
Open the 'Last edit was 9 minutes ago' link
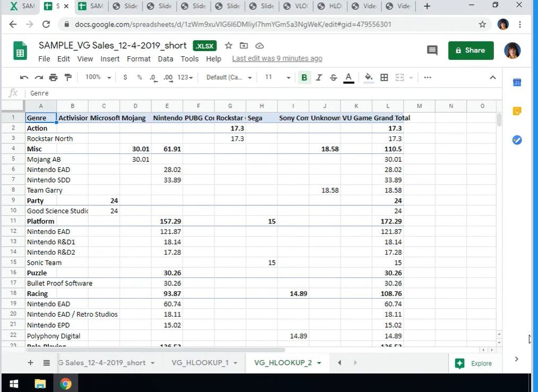click(277, 58)
